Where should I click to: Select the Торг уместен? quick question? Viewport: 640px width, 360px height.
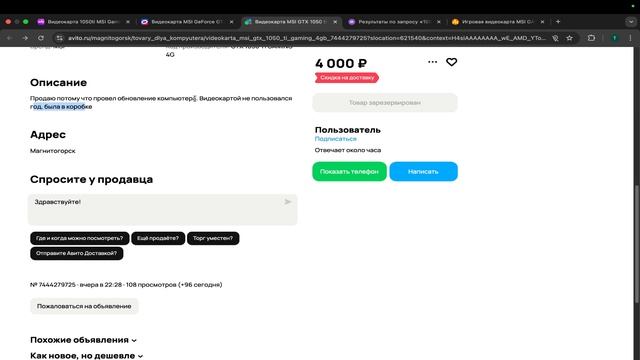click(x=213, y=238)
